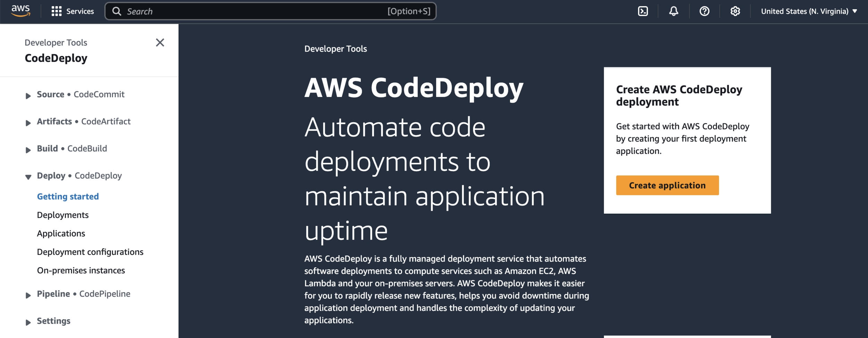
Task: Click the AWS logo home icon
Action: pos(20,11)
